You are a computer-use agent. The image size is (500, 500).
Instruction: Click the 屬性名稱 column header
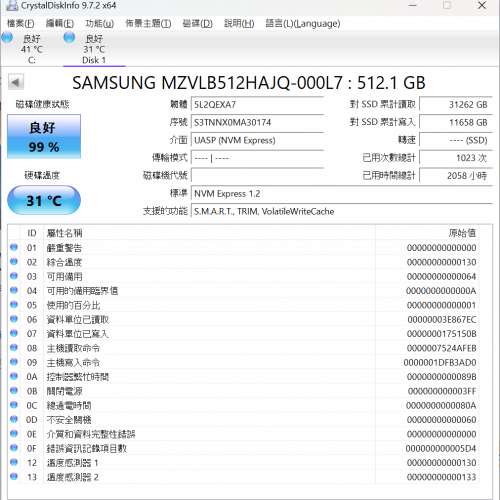coord(209,233)
